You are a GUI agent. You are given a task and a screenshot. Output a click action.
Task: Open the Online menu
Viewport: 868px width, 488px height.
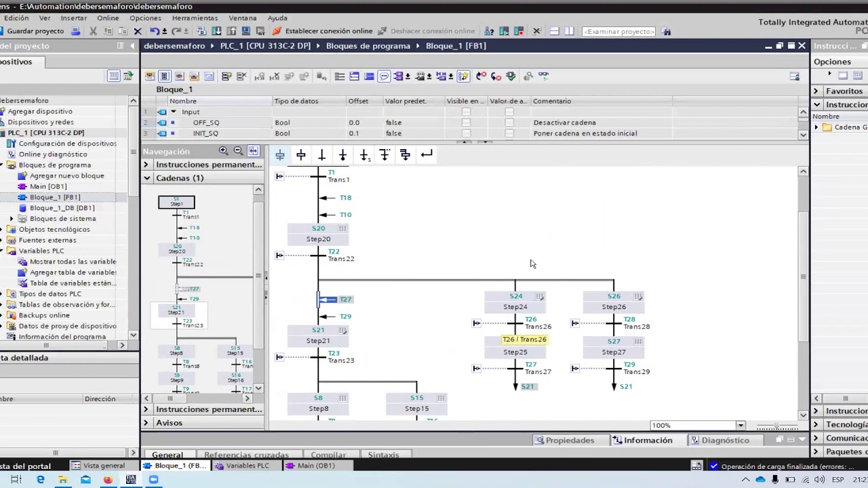108,18
